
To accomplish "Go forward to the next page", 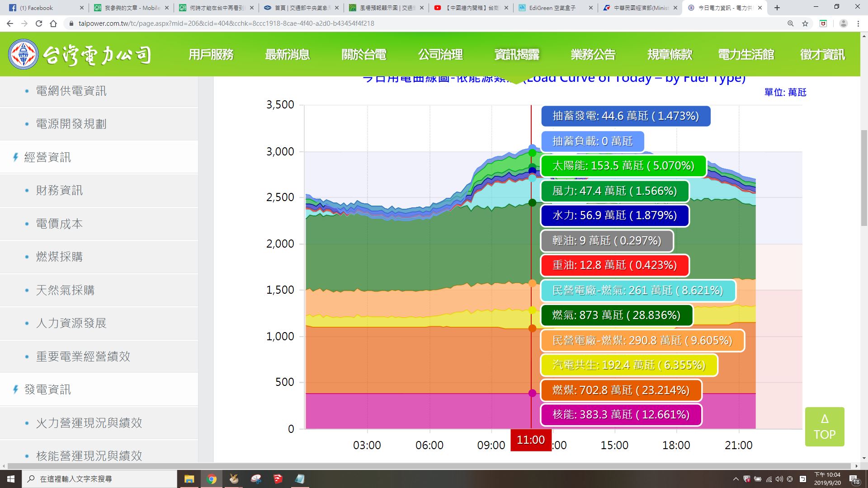I will (24, 23).
